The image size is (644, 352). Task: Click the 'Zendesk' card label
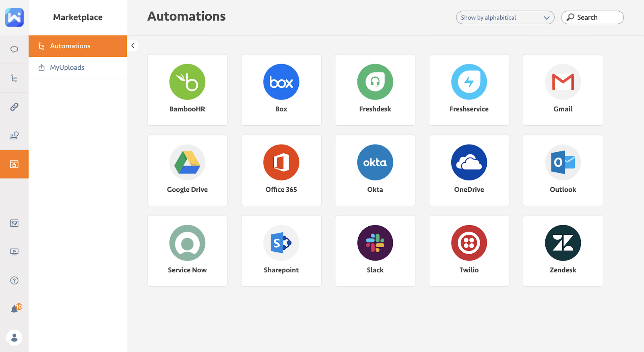pos(563,270)
